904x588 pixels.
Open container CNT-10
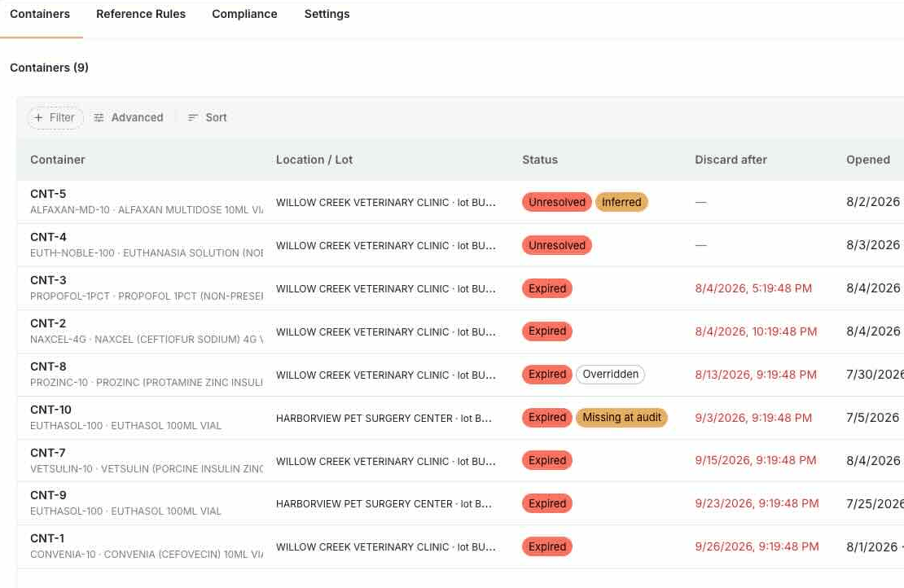point(50,410)
